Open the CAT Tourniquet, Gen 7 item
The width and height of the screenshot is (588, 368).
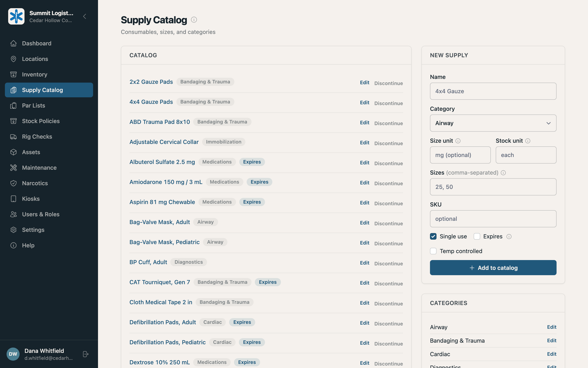[x=160, y=282]
